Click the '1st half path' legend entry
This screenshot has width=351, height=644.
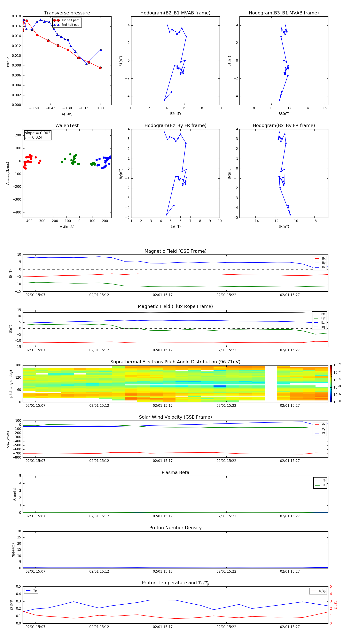tap(67, 20)
